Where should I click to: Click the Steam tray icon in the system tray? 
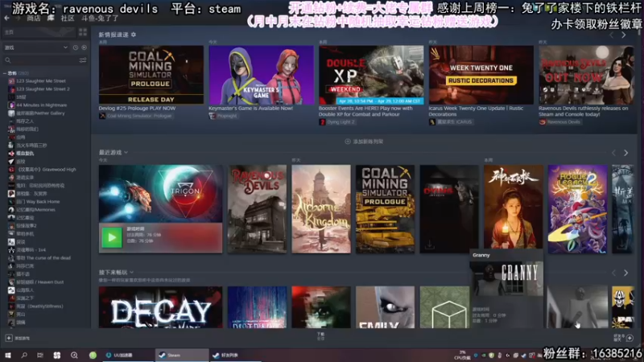(x=524, y=356)
